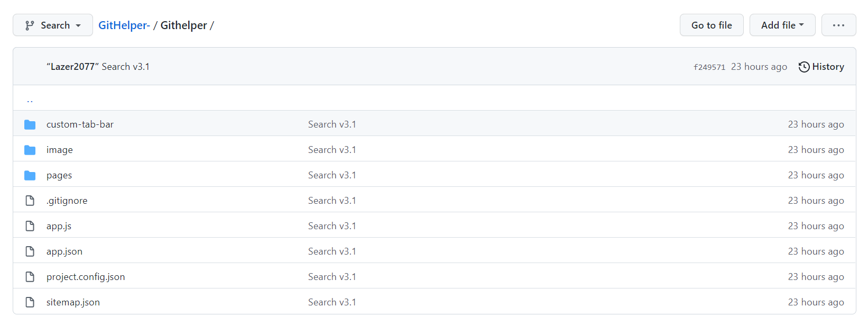The width and height of the screenshot is (868, 334).
Task: Click the pages folder icon
Action: 30,175
